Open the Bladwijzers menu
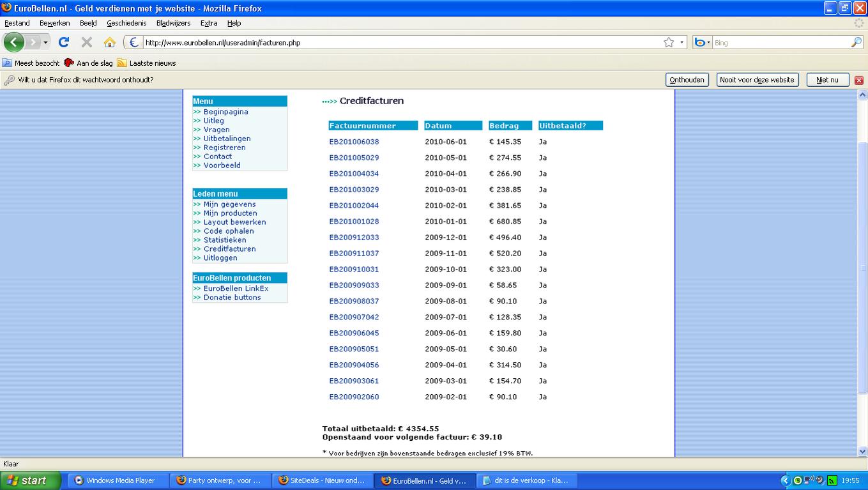This screenshot has height=490, width=868. point(173,23)
